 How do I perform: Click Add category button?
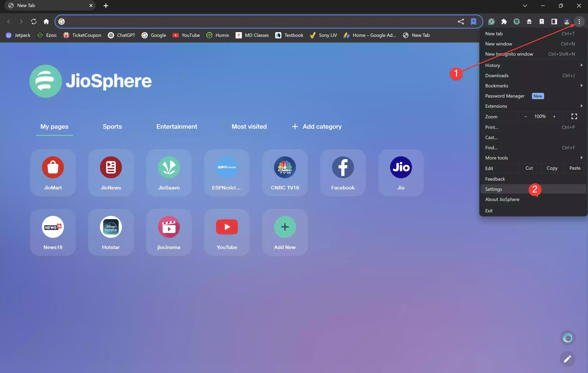click(x=317, y=126)
